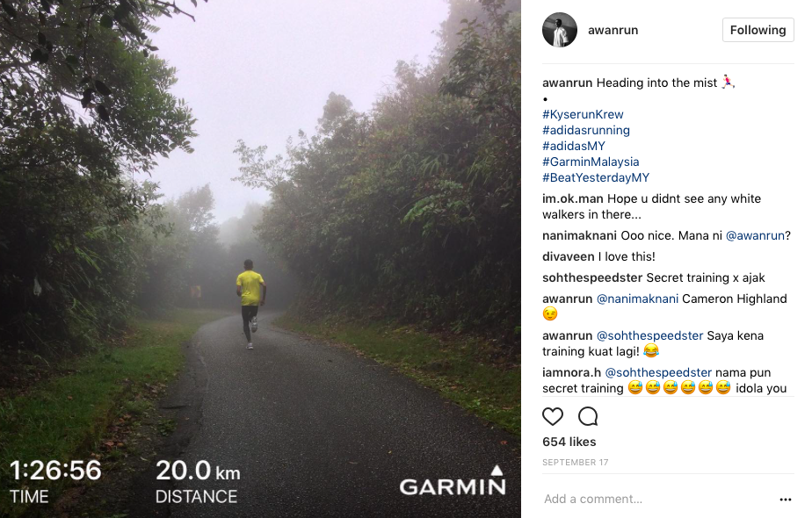
Task: Open the #GarminMalaysia hashtag
Action: coord(591,162)
